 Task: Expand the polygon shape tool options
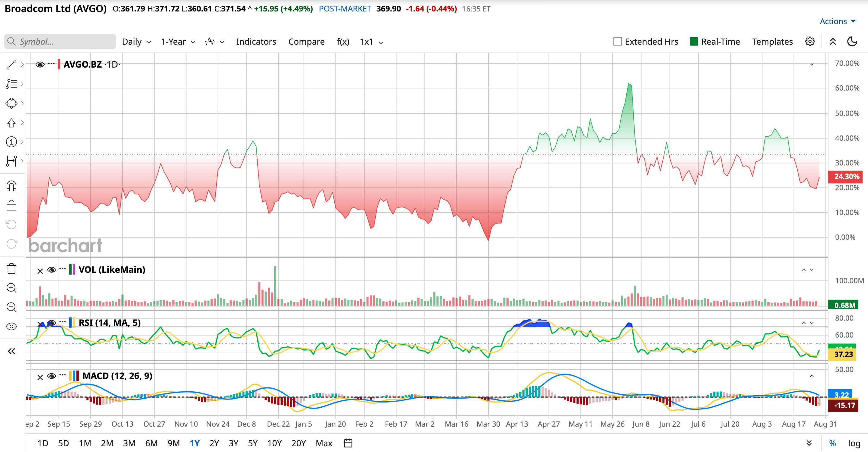click(x=22, y=103)
